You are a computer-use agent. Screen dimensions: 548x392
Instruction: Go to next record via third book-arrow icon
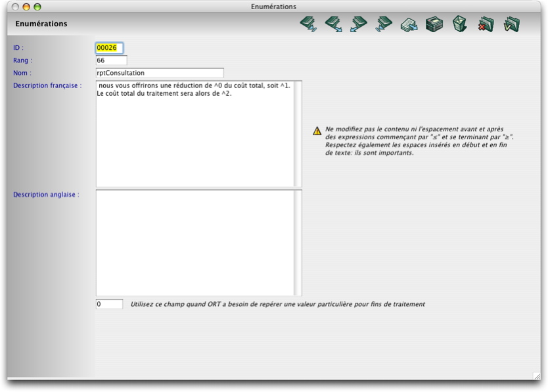click(359, 24)
